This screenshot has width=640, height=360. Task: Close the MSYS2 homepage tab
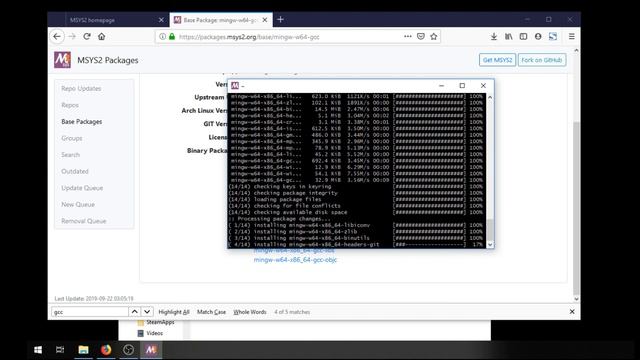coord(161,20)
